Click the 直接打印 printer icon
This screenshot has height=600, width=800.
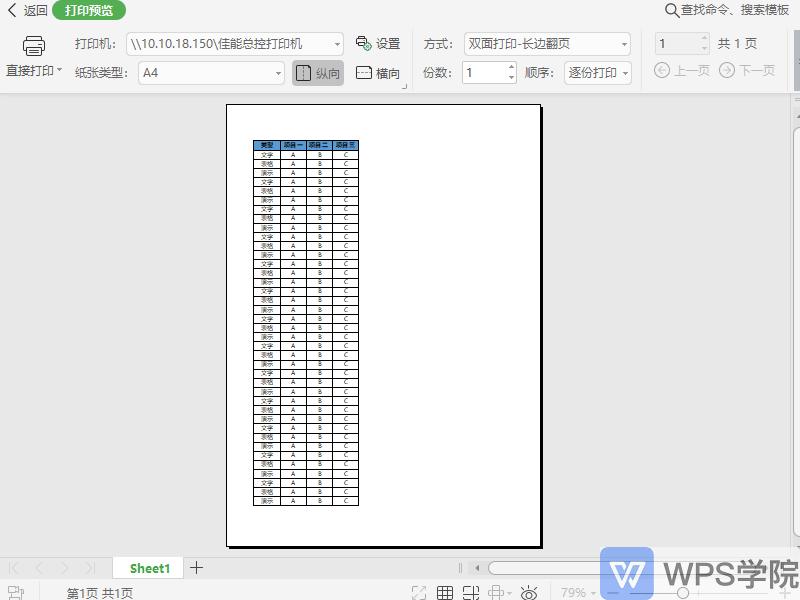[x=34, y=46]
